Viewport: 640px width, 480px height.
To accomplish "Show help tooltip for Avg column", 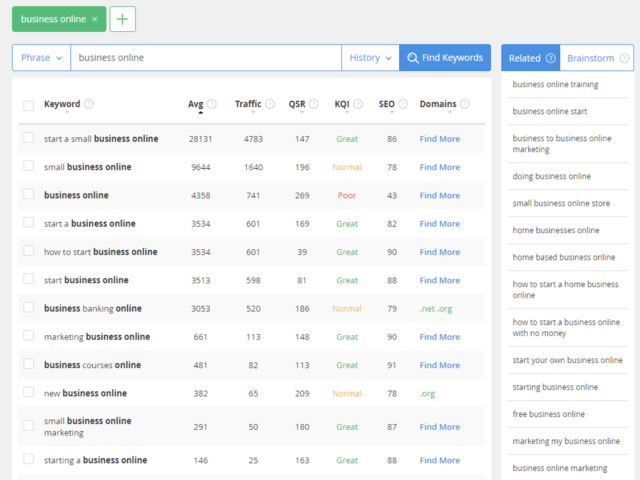I will 211,104.
